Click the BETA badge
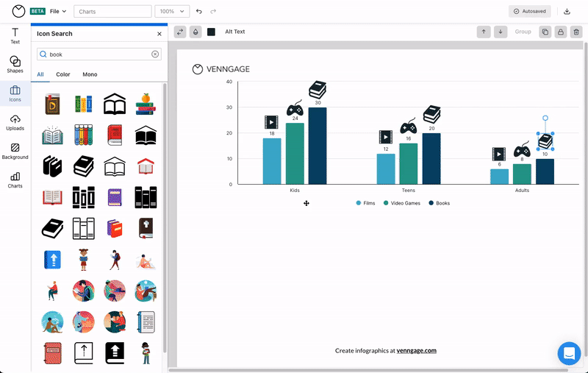The height and width of the screenshot is (373, 588). coord(37,11)
